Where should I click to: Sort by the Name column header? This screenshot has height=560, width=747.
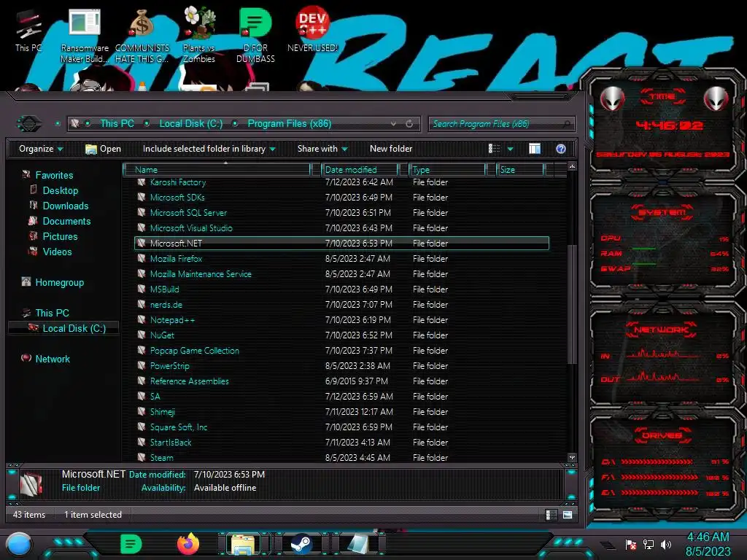pos(217,169)
